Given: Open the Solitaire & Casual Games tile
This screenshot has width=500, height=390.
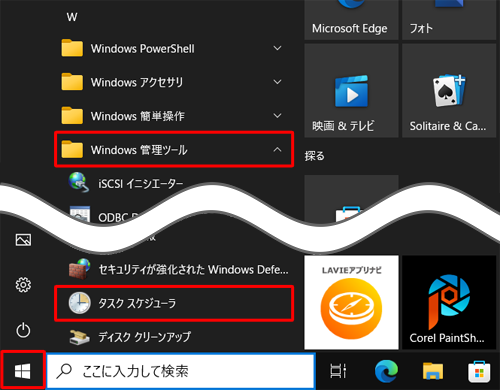Looking at the screenshot, I should point(449,91).
